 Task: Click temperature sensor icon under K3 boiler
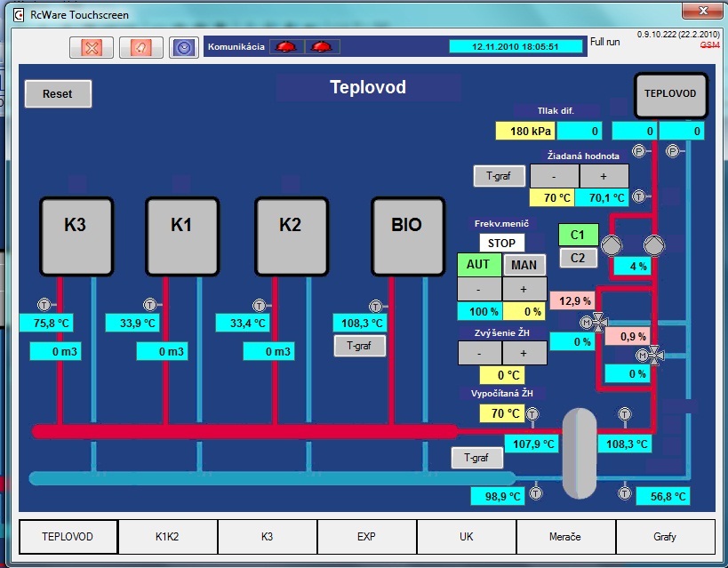(x=44, y=305)
